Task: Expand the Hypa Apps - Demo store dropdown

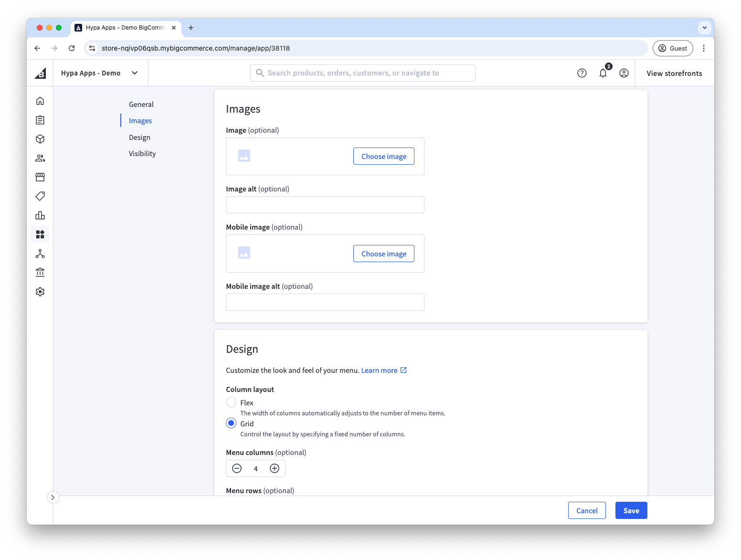Action: pos(100,73)
